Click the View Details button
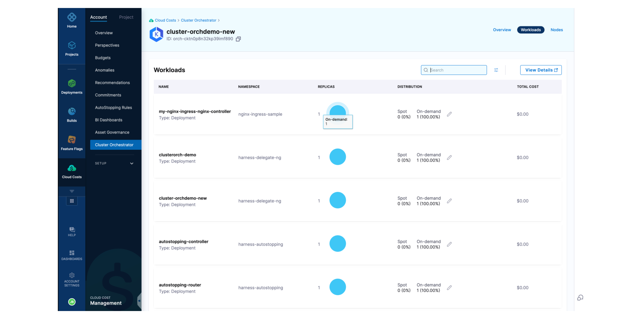This screenshot has width=644, height=319. 541,70
